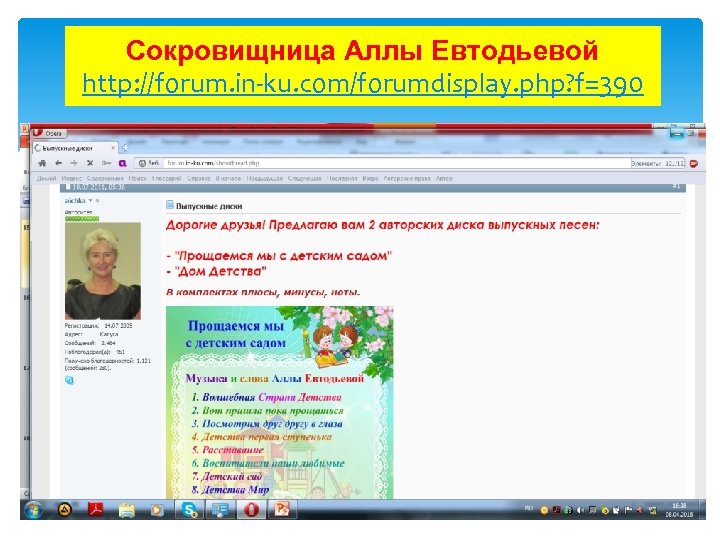Open the Opera menu button
720x540 pixels.
49,133
